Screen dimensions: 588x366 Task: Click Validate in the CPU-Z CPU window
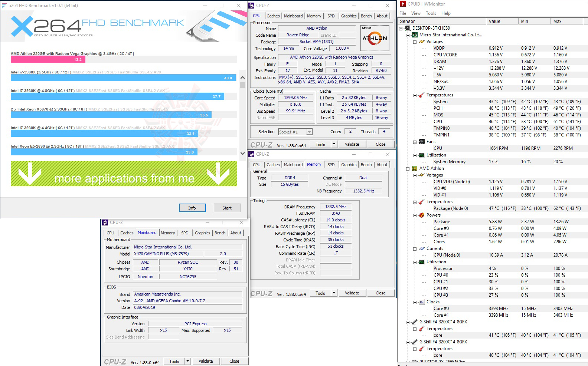pos(352,144)
